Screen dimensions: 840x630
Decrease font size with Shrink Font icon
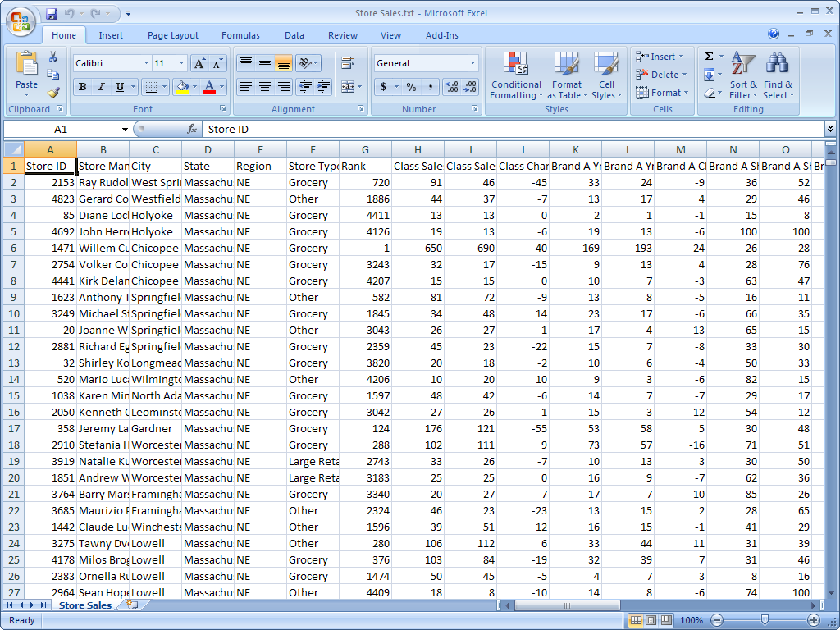(217, 63)
